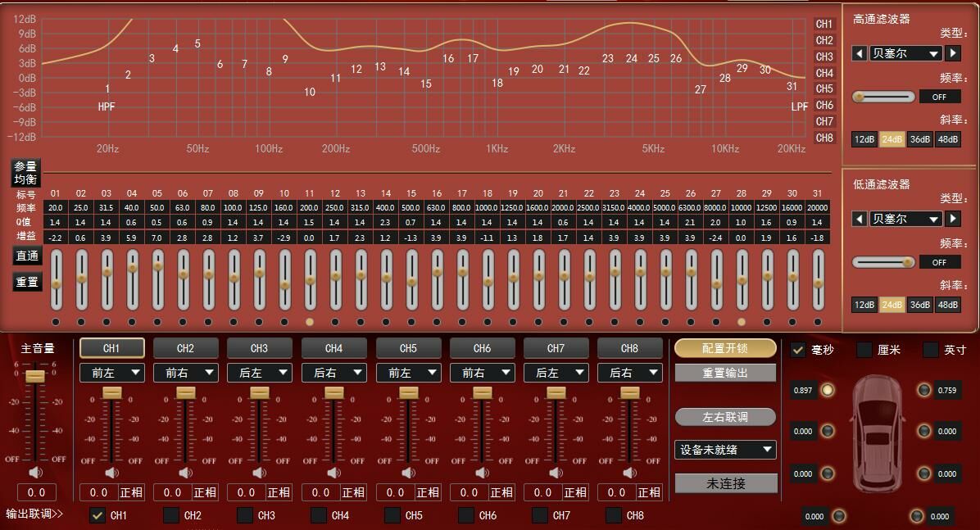
Task: Click the master volume speaker mute icon
Action: [x=36, y=473]
